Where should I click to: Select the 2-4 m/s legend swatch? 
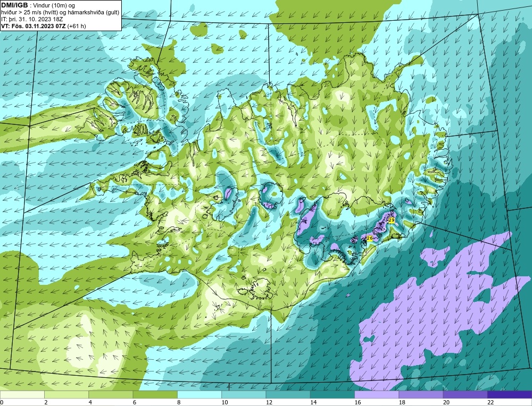[x=66, y=394]
